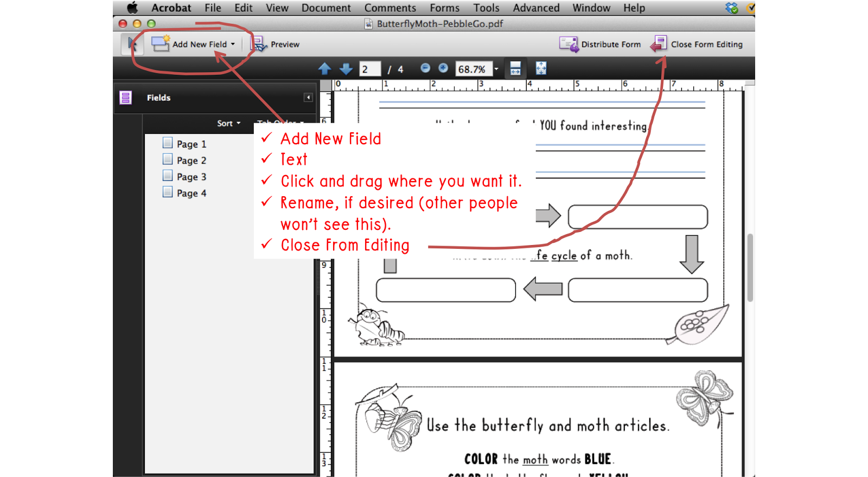Open the Window menu
The height and width of the screenshot is (477, 868).
[x=591, y=8]
